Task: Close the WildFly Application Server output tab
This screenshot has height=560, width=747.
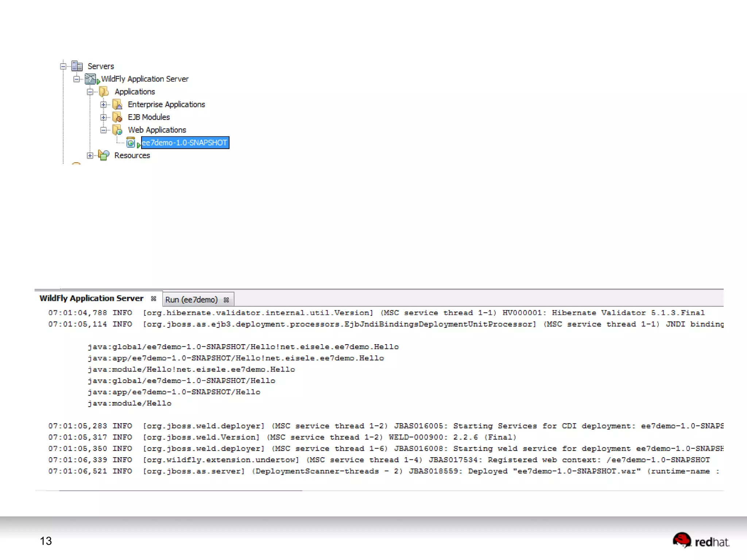Action: click(154, 299)
